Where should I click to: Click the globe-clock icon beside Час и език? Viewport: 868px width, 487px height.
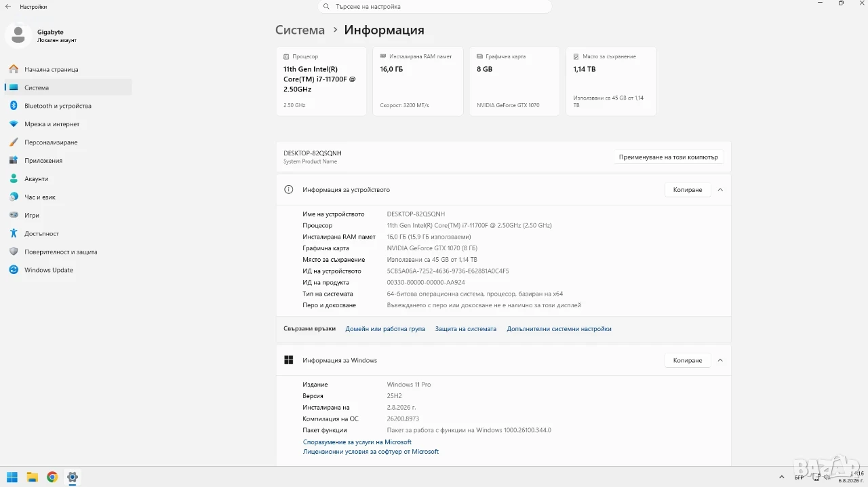point(14,197)
